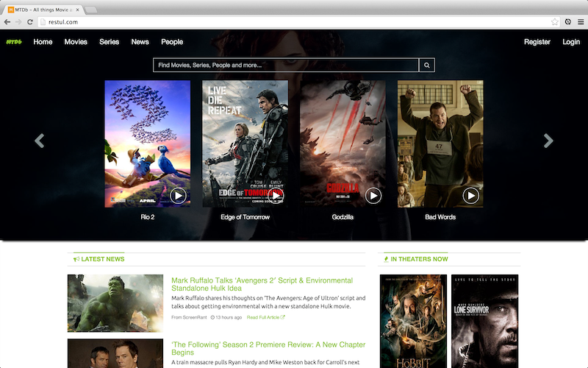The height and width of the screenshot is (368, 588).
Task: Click the Bad Words title text
Action: click(x=440, y=217)
